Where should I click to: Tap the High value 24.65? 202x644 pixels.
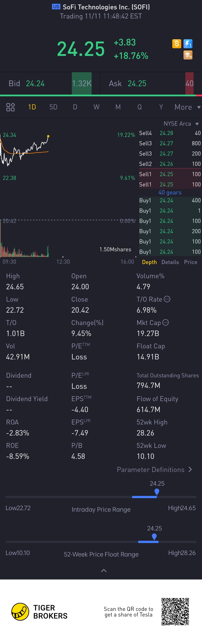pos(15,287)
